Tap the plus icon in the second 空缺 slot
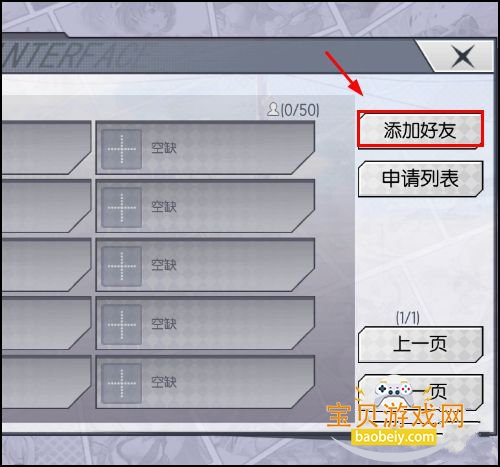 [x=122, y=207]
